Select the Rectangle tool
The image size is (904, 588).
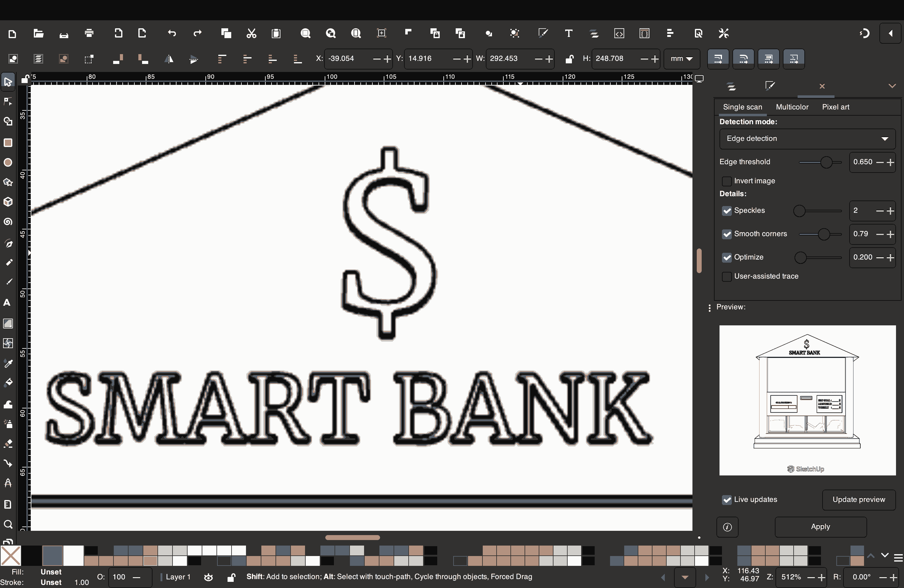[8, 142]
